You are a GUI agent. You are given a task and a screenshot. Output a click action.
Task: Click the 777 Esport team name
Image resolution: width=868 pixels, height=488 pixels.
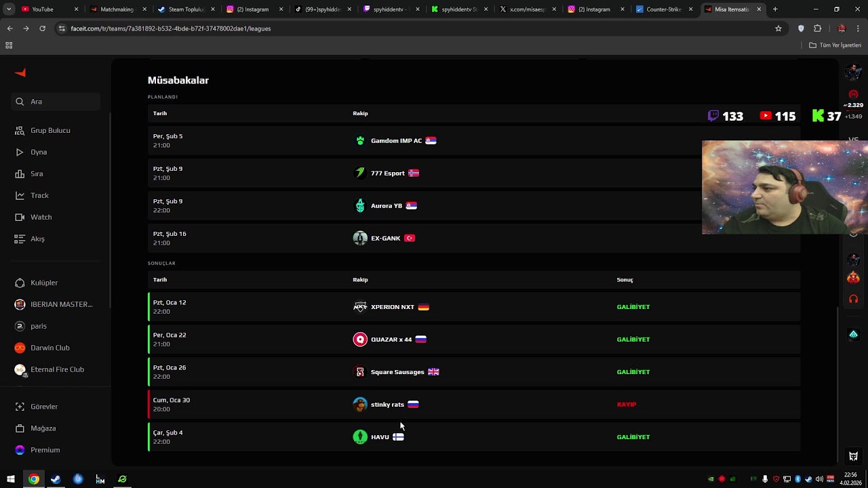pyautogui.click(x=387, y=174)
